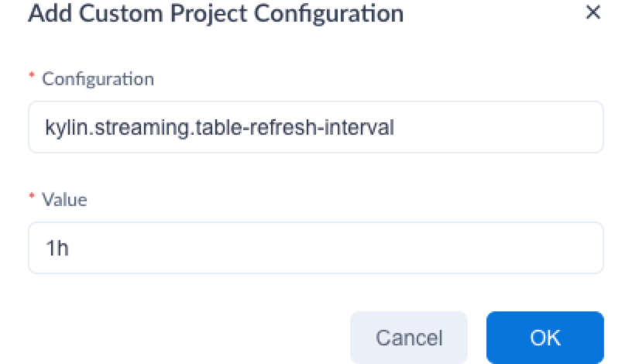Click the red asterisk beside Configuration

(32, 78)
